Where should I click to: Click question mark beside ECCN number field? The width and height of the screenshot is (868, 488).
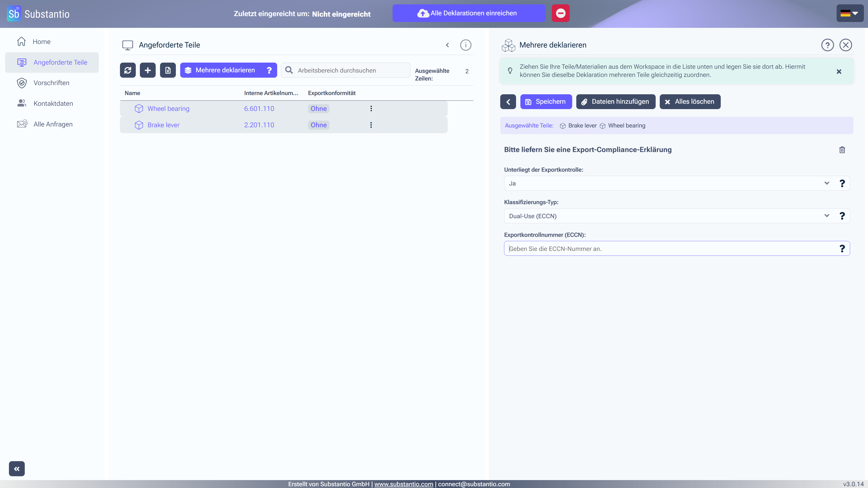click(842, 249)
